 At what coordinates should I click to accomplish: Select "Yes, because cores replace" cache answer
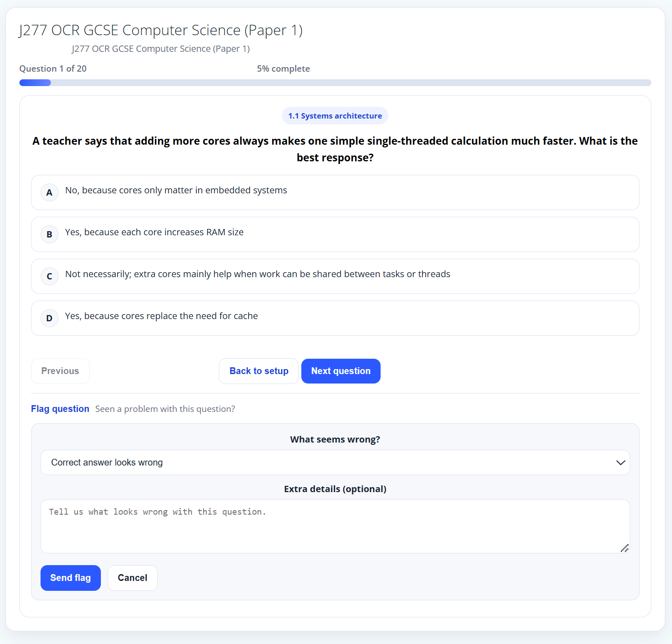click(x=162, y=316)
